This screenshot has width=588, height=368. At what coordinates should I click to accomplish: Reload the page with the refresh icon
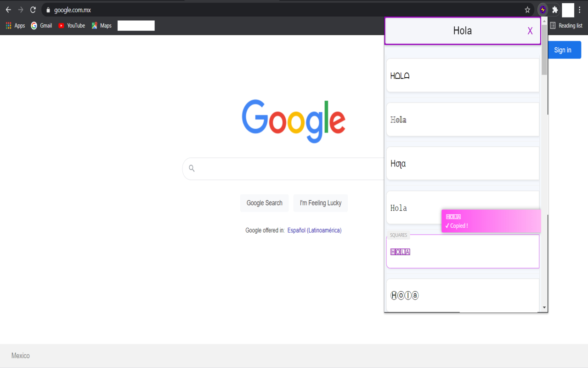coord(33,10)
